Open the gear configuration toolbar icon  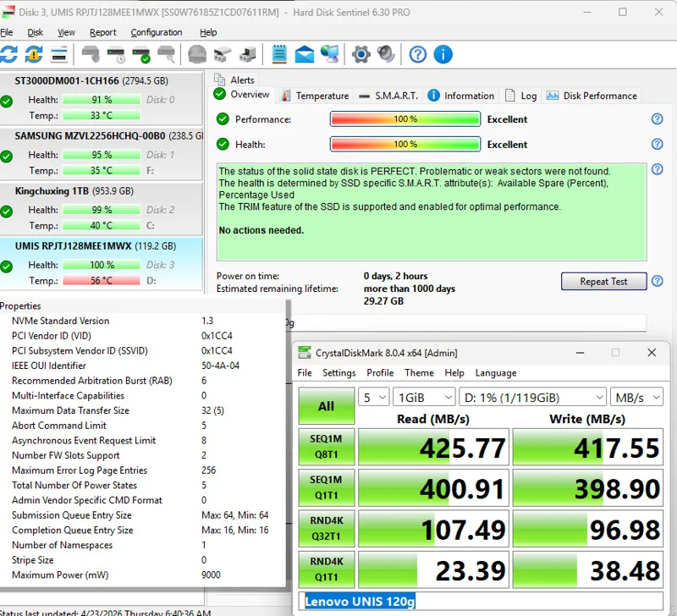[361, 54]
